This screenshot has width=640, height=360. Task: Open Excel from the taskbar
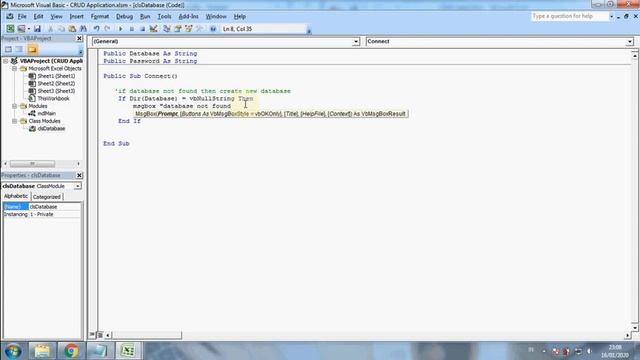click(128, 351)
